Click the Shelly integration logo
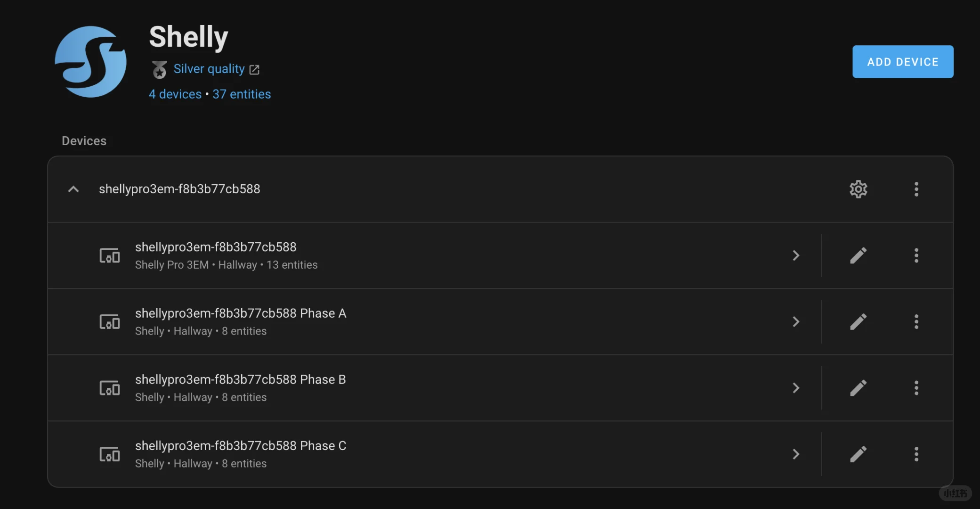Screen dimensions: 980x509 tap(90, 62)
